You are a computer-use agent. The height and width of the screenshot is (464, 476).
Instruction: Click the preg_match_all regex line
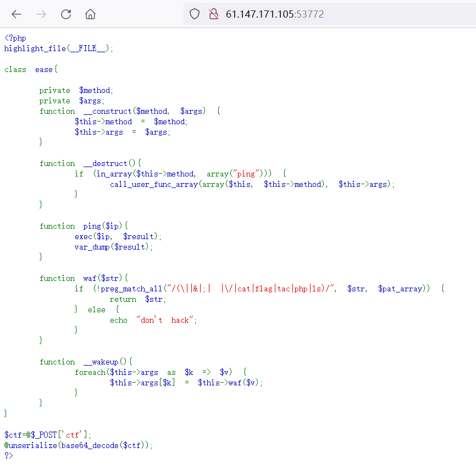(259, 289)
